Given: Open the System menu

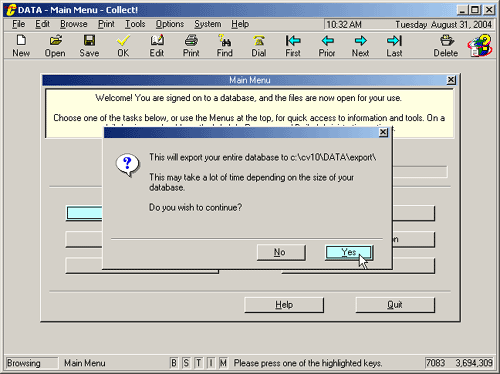Looking at the screenshot, I should tap(208, 24).
